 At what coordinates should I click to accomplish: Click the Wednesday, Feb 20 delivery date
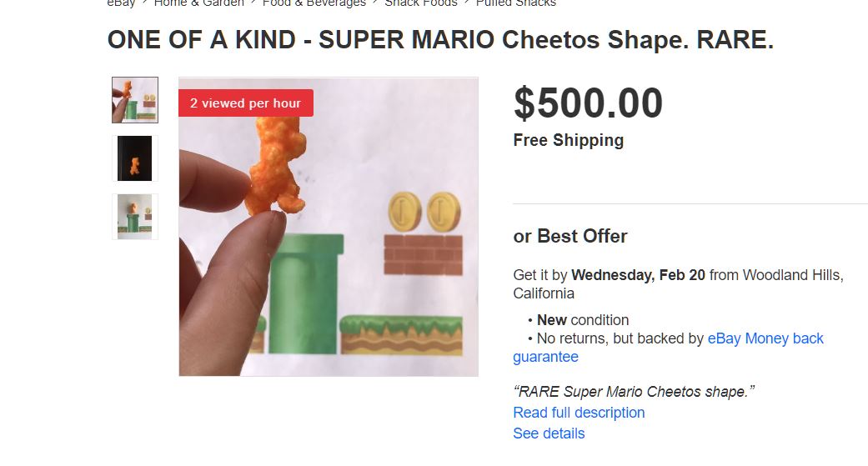click(638, 275)
